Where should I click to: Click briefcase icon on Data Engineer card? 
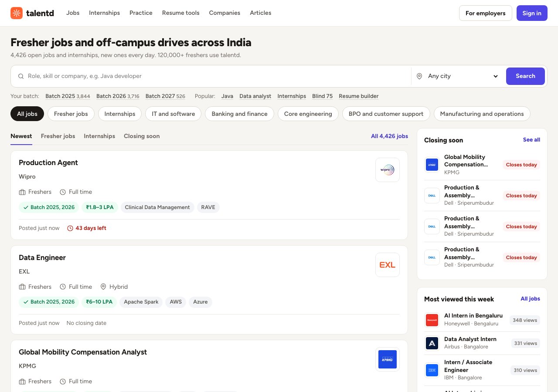click(22, 287)
